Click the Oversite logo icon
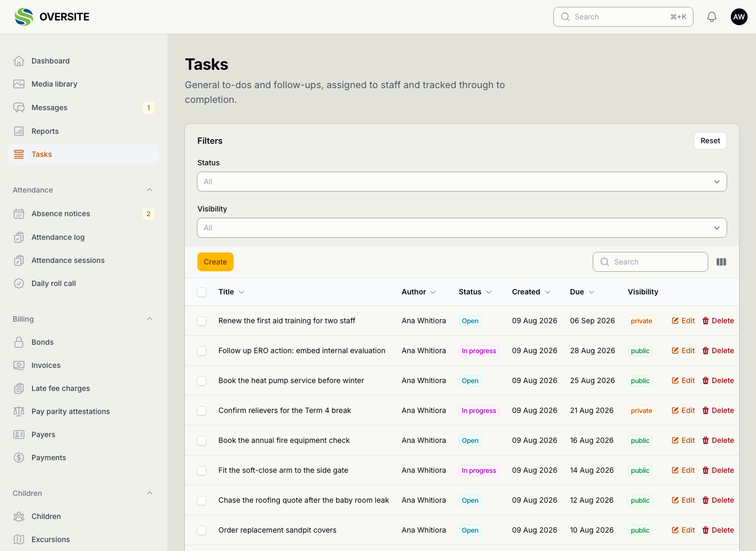Viewport: 756px width, 551px height. pos(24,17)
